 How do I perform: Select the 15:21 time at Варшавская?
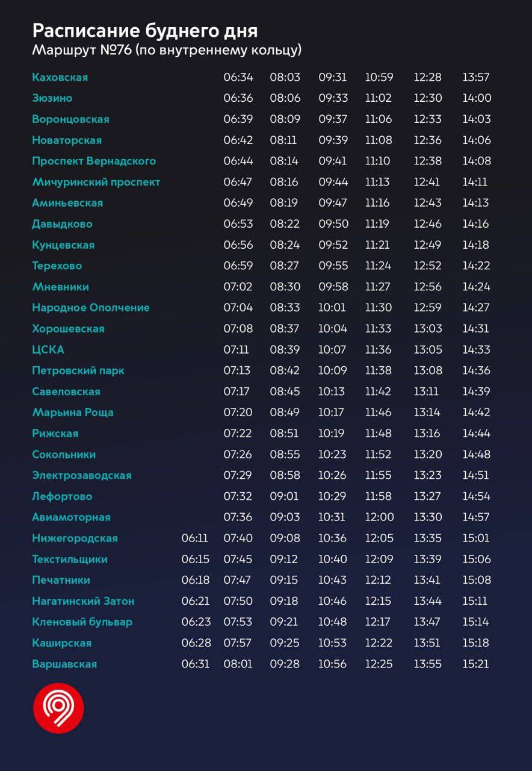click(x=475, y=664)
